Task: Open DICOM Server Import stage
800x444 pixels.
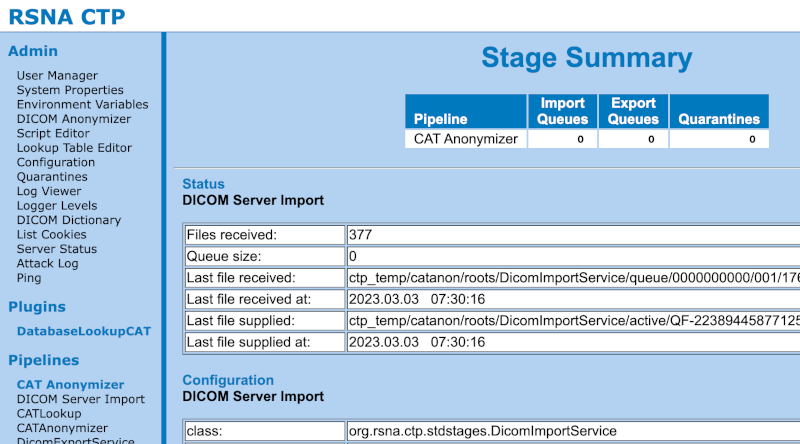Action: [x=81, y=399]
